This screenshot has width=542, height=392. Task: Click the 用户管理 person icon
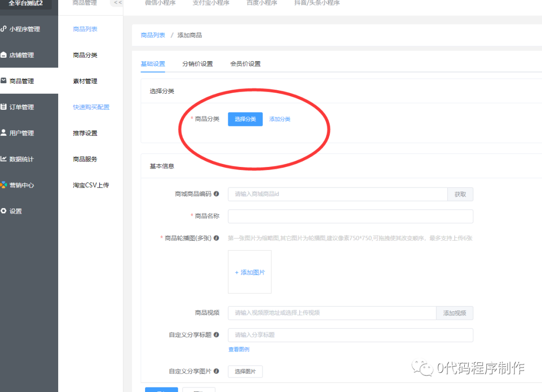(4, 133)
